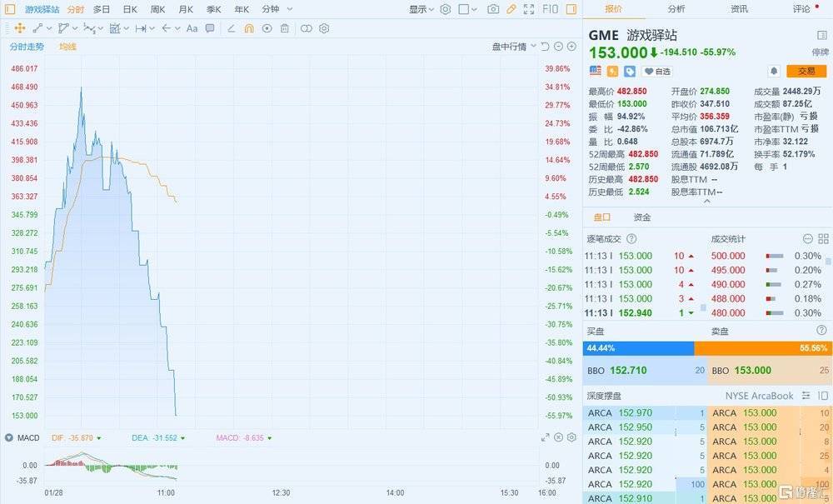
Task: Select the trend line drawing tool
Action: (37, 28)
